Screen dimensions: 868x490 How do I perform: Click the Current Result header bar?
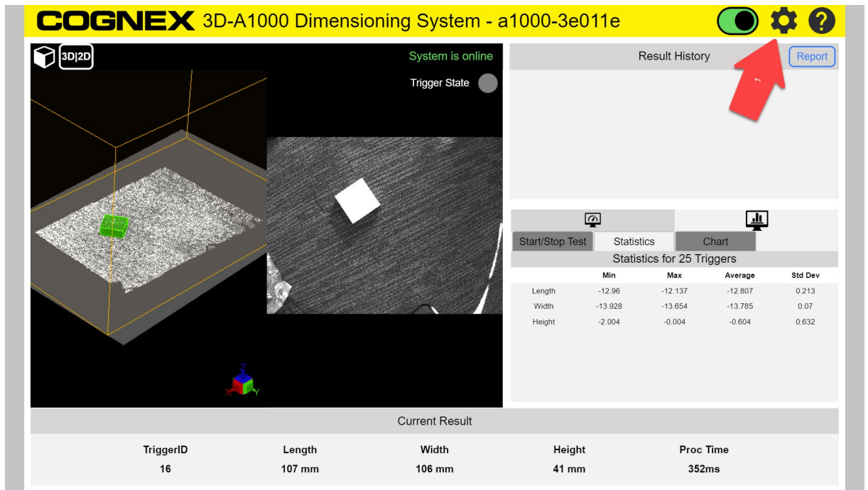434,421
